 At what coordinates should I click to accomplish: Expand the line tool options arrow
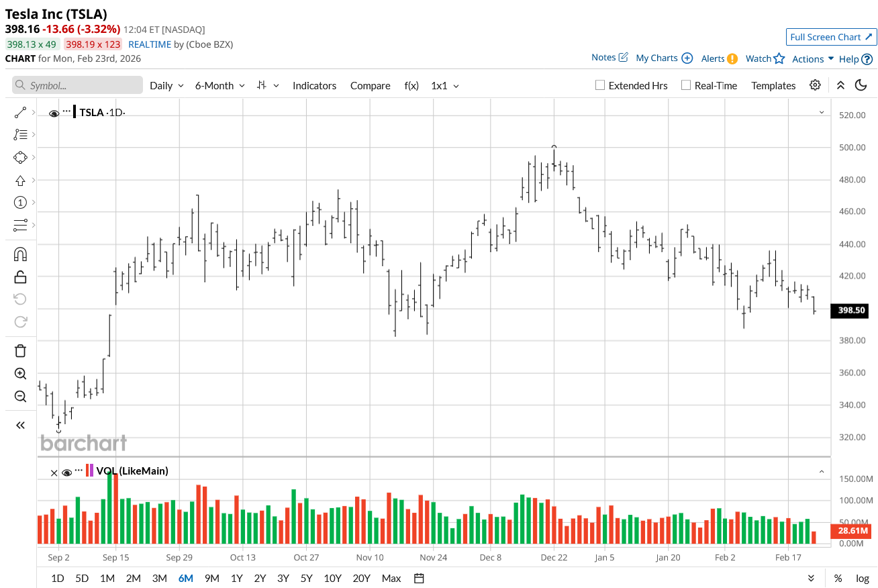click(34, 113)
